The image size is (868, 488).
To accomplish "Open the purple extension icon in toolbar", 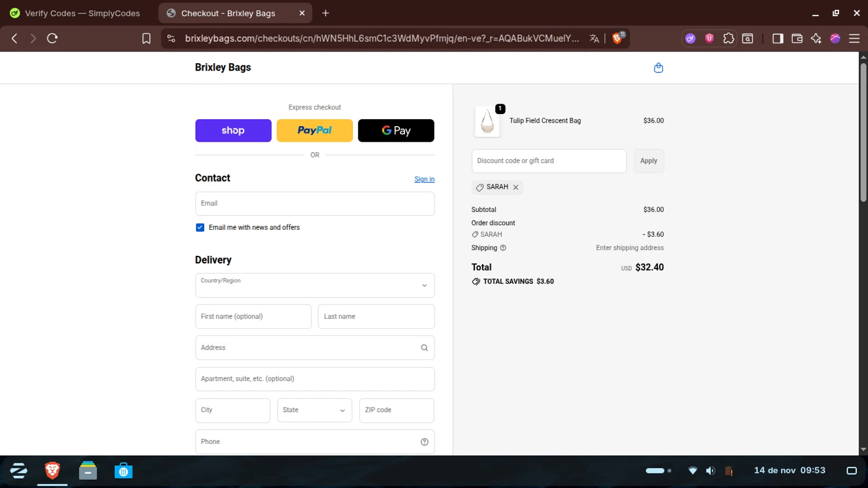I will [x=690, y=38].
